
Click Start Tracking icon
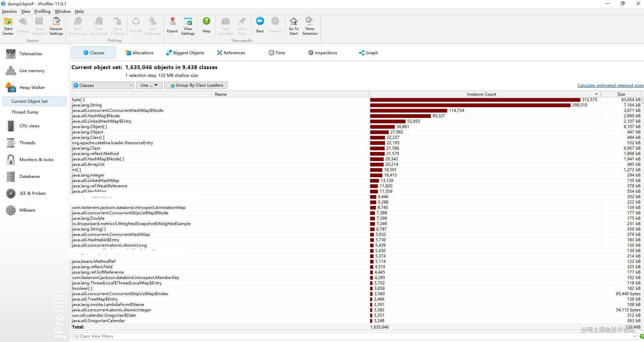117,26
